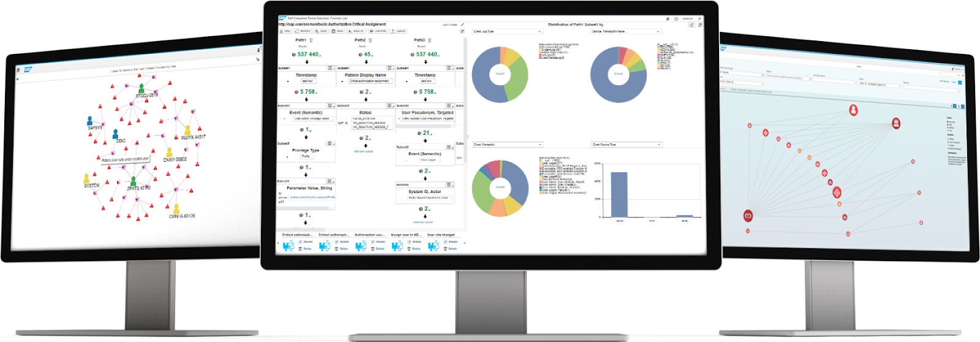Open Path1 Subset1 list menu icon
This screenshot has width=980, height=342.
point(331,68)
